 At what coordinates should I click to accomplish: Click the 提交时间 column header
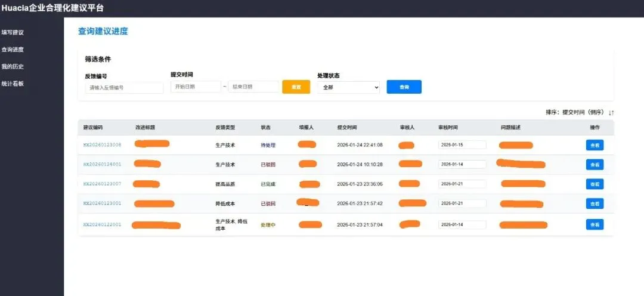point(347,128)
